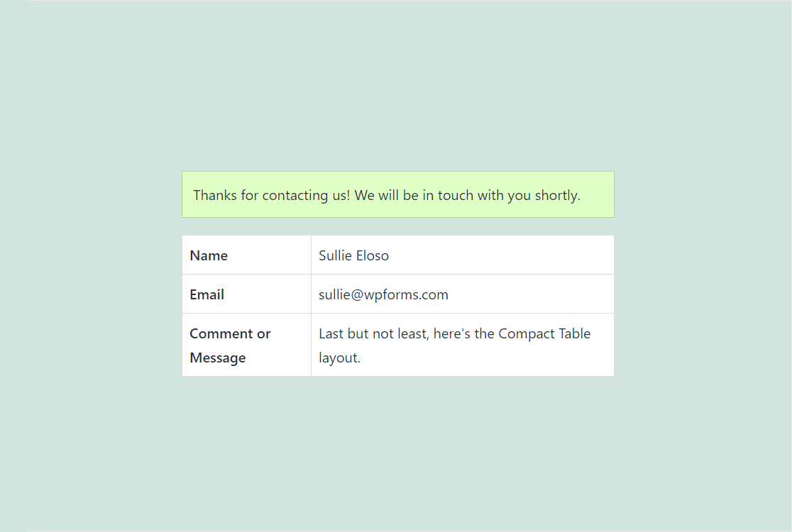Select the Name label cell
The width and height of the screenshot is (792, 532).
point(246,255)
